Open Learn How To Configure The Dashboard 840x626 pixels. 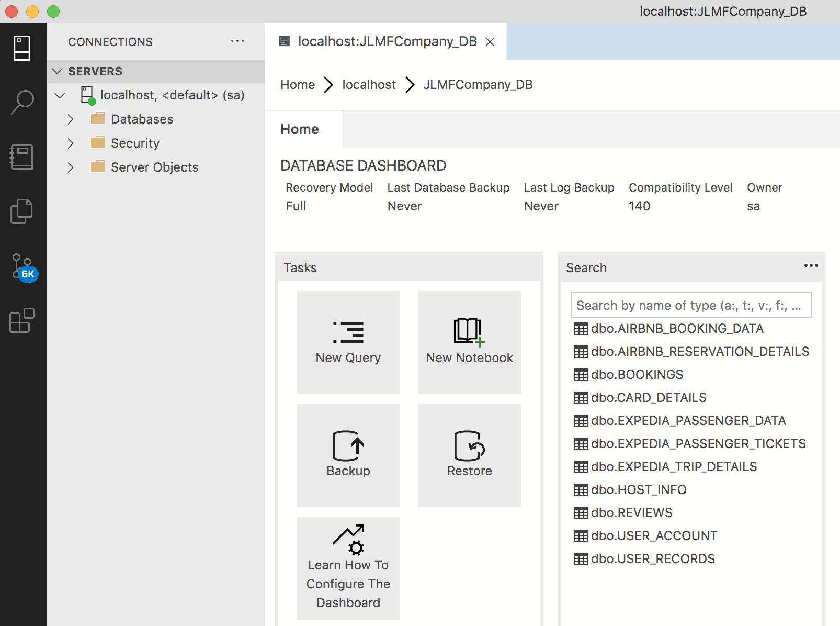(x=348, y=568)
